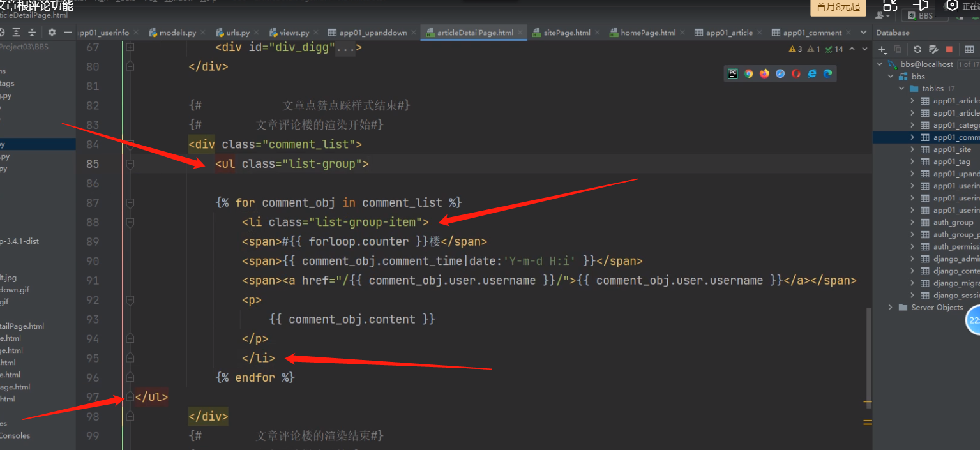Open page in Opera browser icon
The image size is (980, 450).
(x=796, y=73)
